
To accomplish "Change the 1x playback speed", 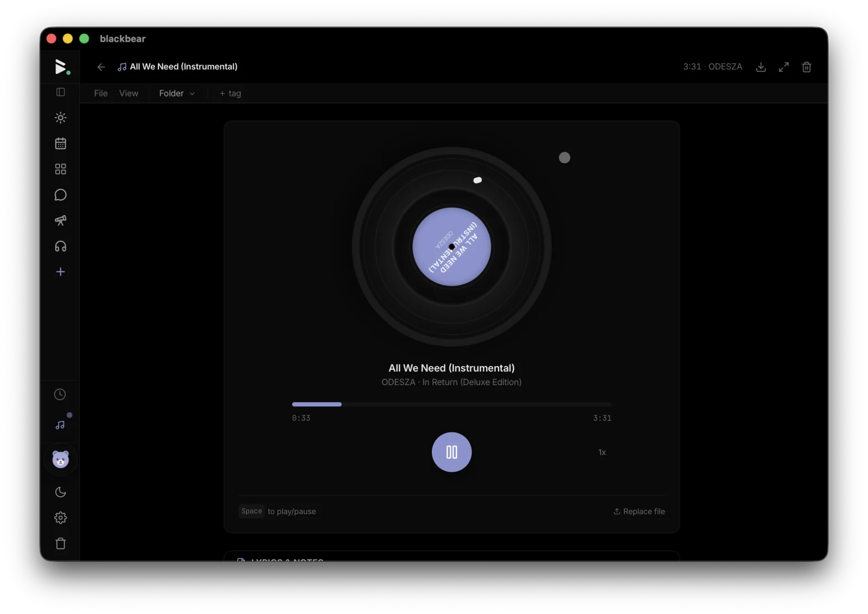I will click(x=602, y=452).
